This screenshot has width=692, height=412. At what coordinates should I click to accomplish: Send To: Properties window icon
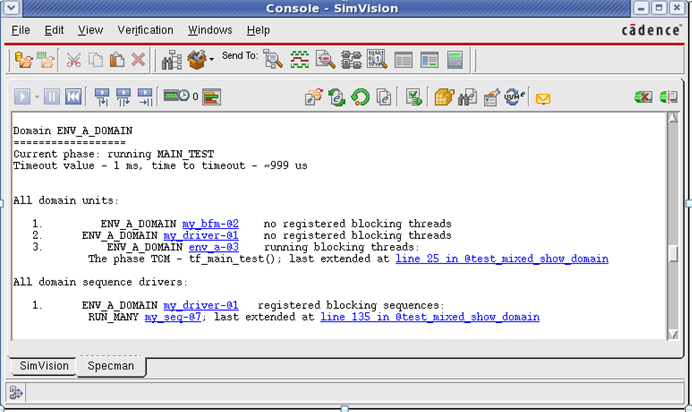[429, 60]
